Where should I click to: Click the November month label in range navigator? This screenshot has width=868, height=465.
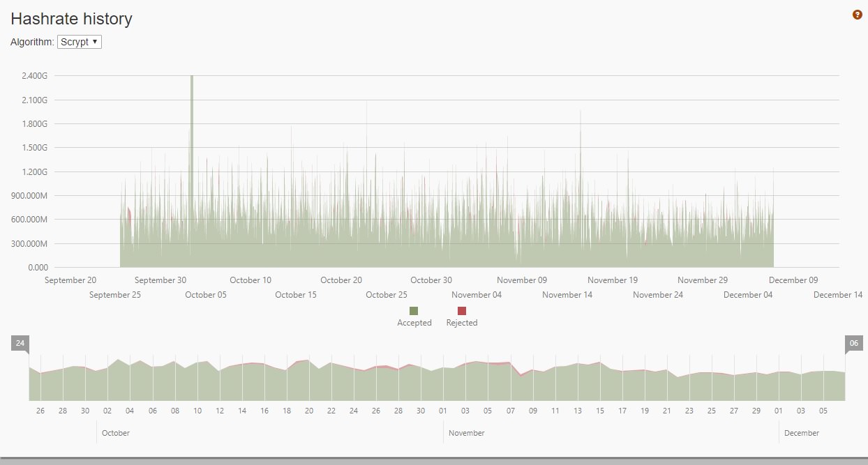[x=467, y=433]
